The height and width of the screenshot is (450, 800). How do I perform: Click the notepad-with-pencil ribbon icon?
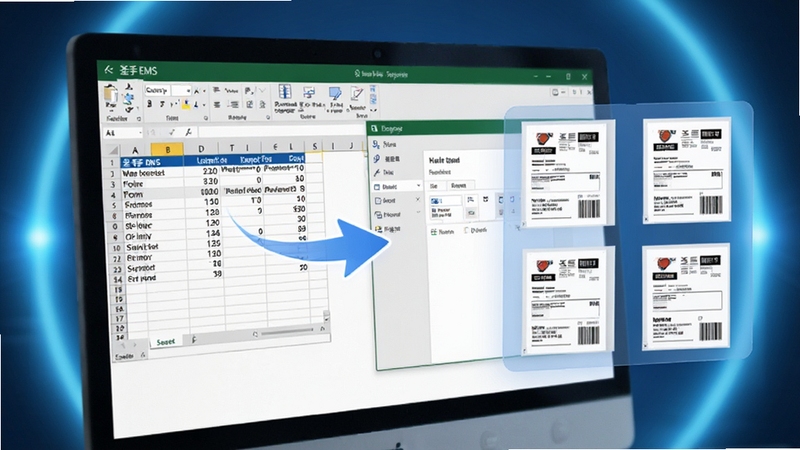[x=357, y=94]
